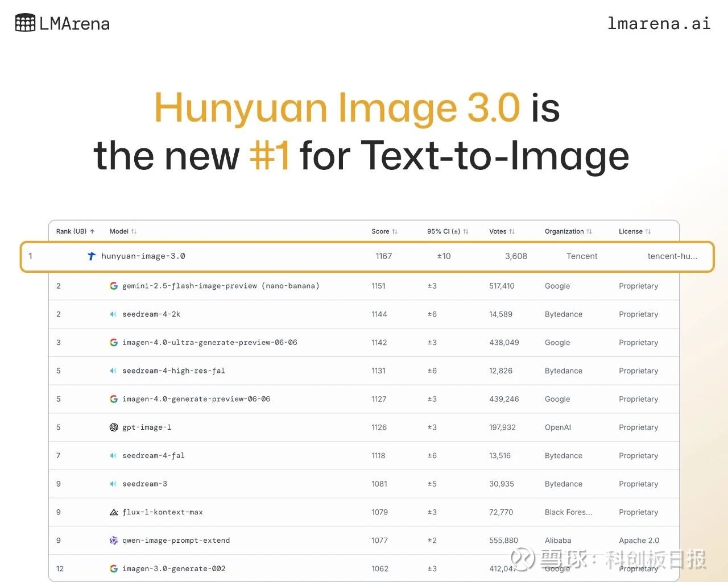Click the Google icon beside imagen-3.0-generate-002
Viewport: 728px width, 582px height.
[x=114, y=569]
